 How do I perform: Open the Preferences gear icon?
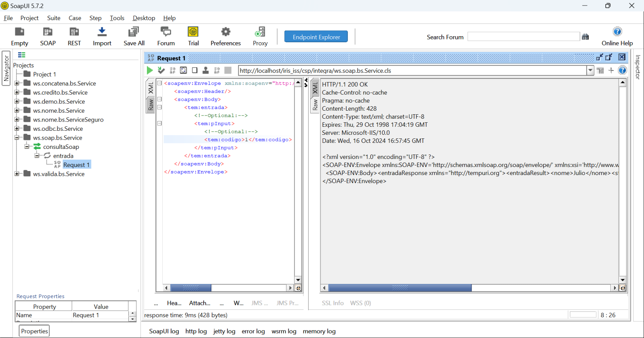tap(225, 32)
